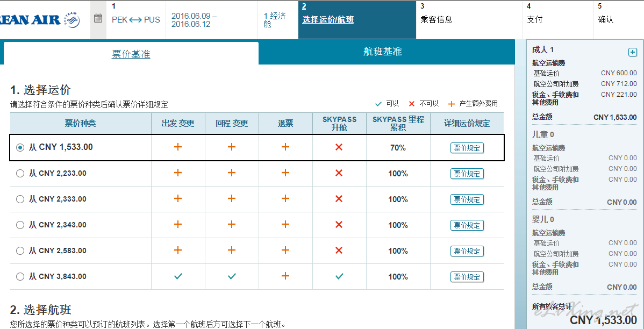
Task: Click the 1 经济舱 cabin selection
Action: [x=275, y=20]
